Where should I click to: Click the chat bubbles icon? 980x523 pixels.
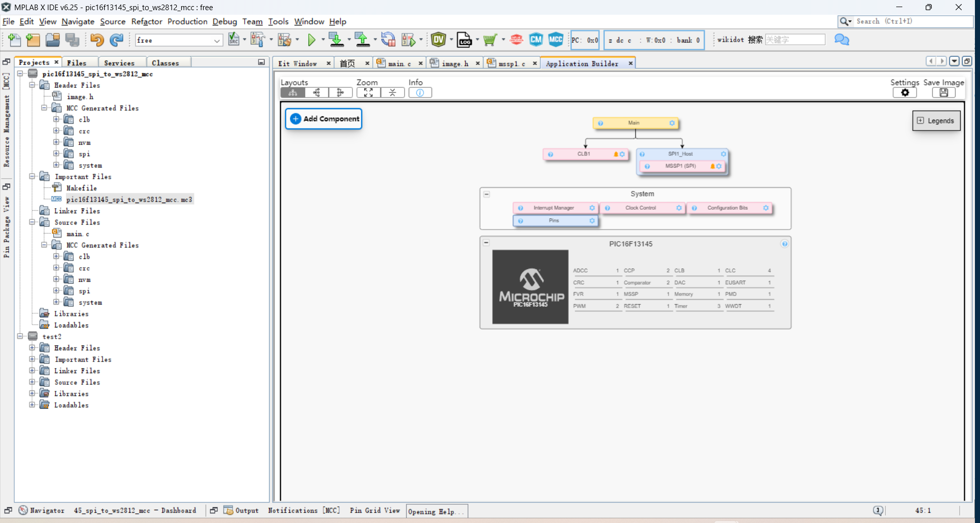coord(842,40)
